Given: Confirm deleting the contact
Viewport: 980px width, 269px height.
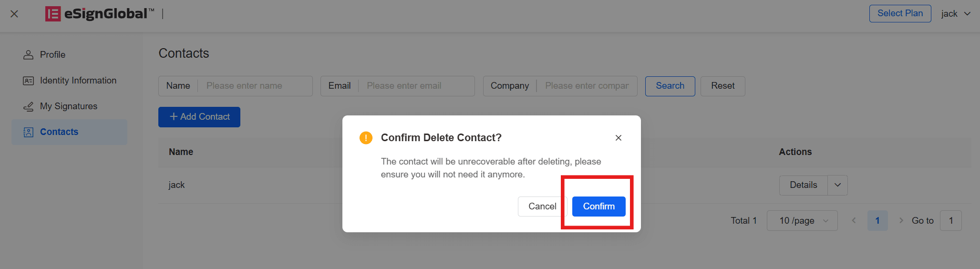Looking at the screenshot, I should click(x=599, y=207).
